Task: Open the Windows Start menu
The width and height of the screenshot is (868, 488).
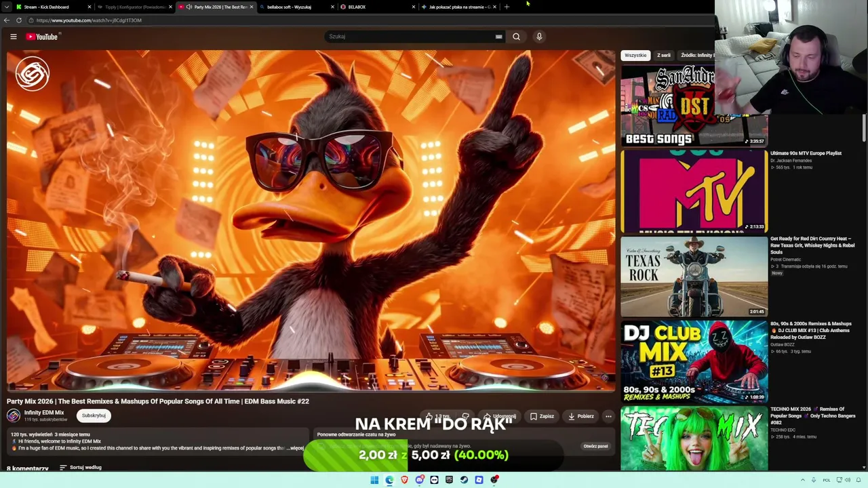Action: click(374, 480)
